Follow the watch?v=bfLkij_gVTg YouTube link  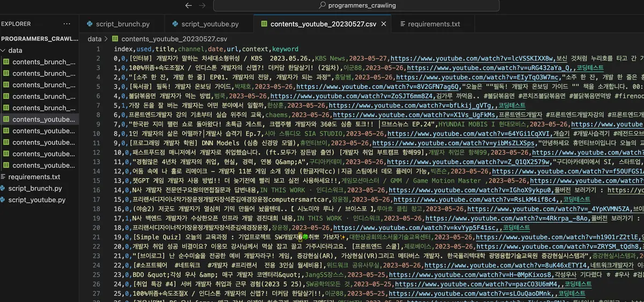411,106
